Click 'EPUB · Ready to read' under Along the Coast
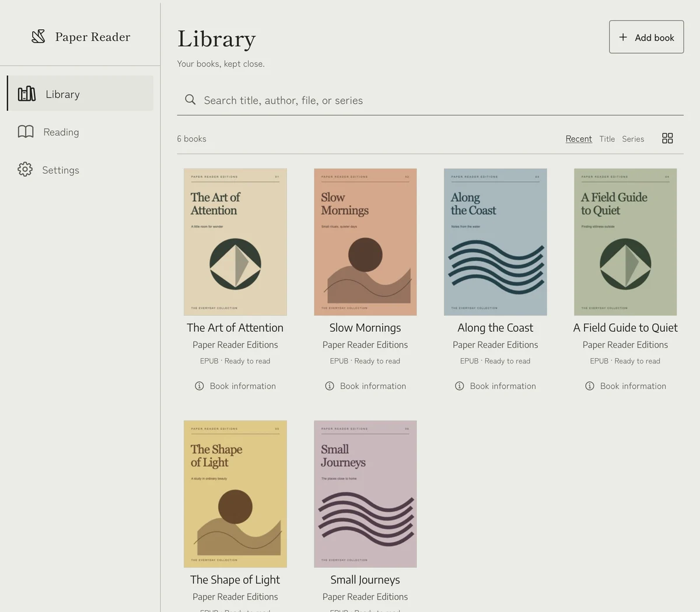This screenshot has height=612, width=700. (495, 361)
